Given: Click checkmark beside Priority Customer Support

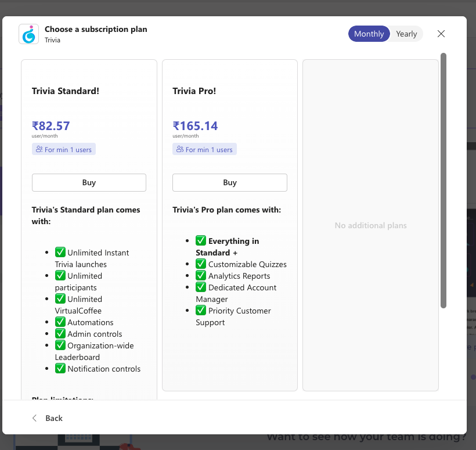Looking at the screenshot, I should [x=201, y=310].
